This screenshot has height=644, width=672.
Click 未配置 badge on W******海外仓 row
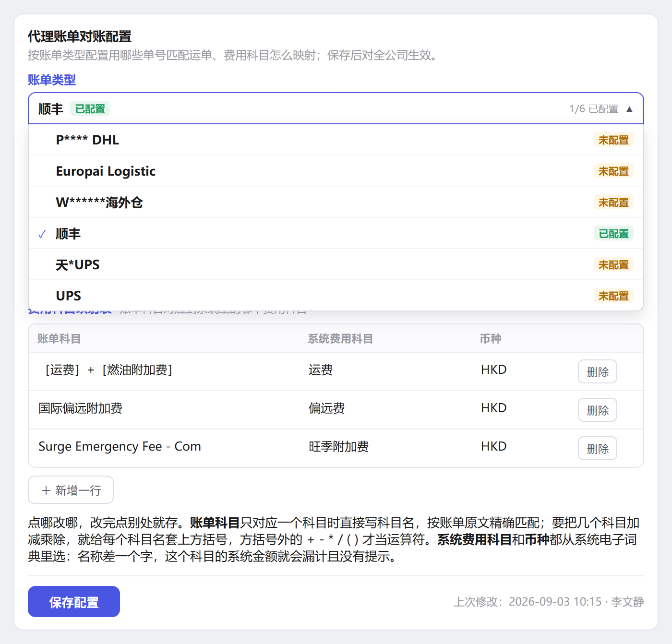tap(613, 202)
